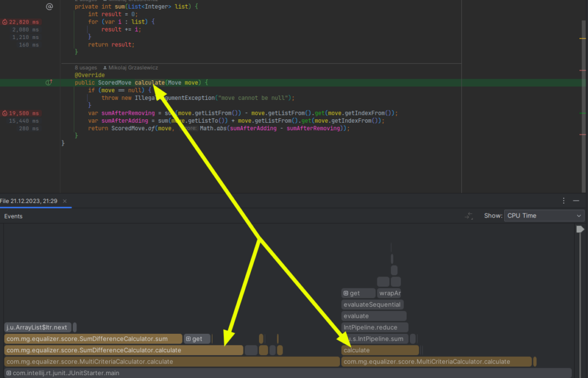Select the SumDifferenceCalculator.calculate flame frame
This screenshot has height=378, width=588.
point(124,350)
